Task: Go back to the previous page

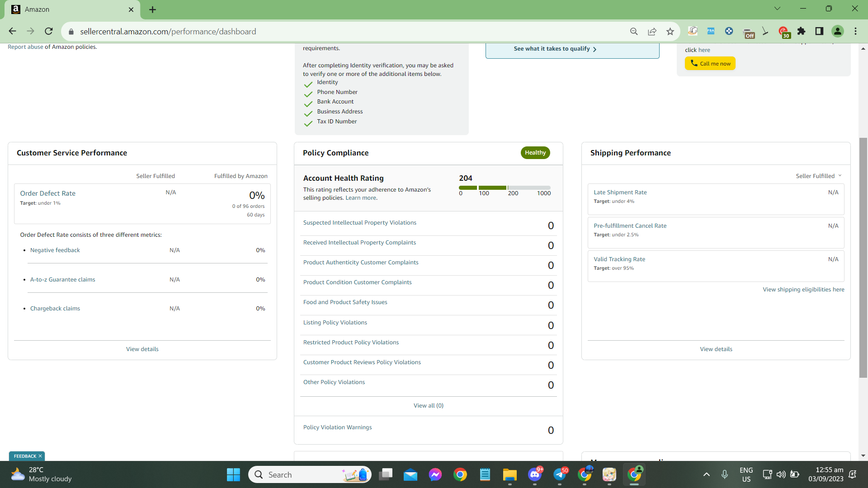Action: click(12, 31)
